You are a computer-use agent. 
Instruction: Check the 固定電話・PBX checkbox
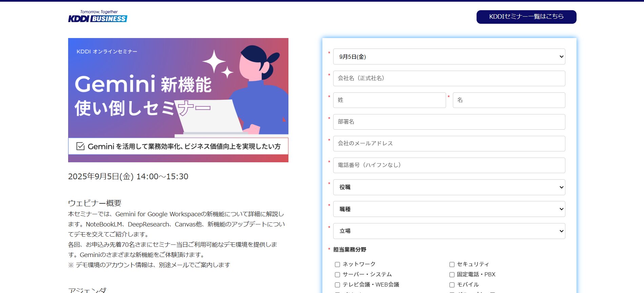coord(452,275)
